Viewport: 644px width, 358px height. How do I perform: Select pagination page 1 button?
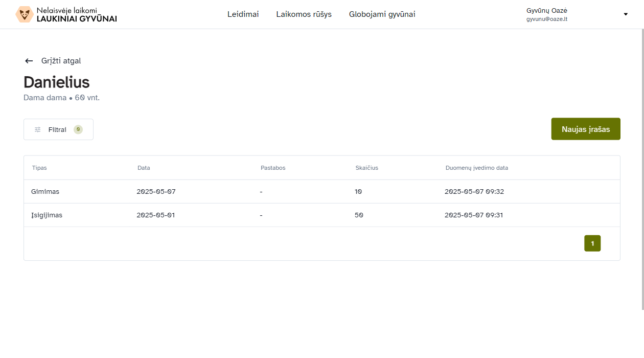click(x=592, y=243)
